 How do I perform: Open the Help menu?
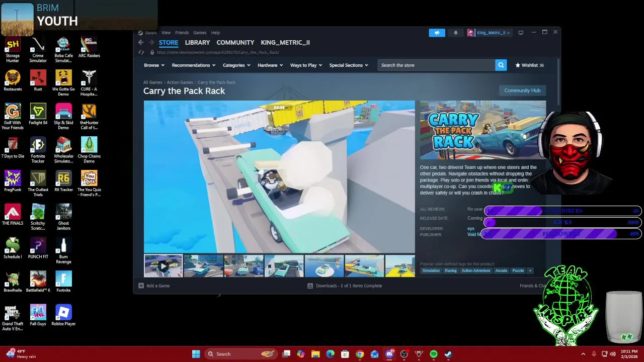[x=215, y=33]
